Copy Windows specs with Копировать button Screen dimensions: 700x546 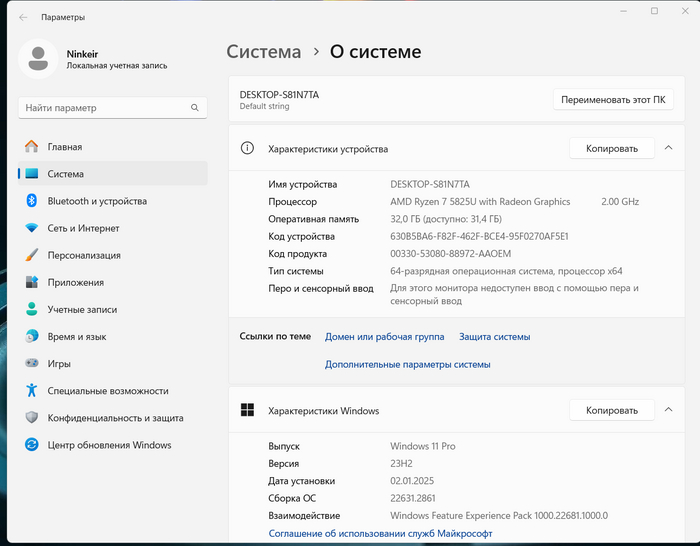point(611,410)
